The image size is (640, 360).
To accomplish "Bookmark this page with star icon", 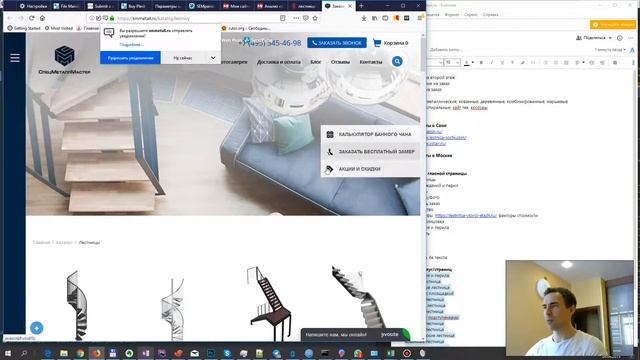I will click(x=315, y=18).
